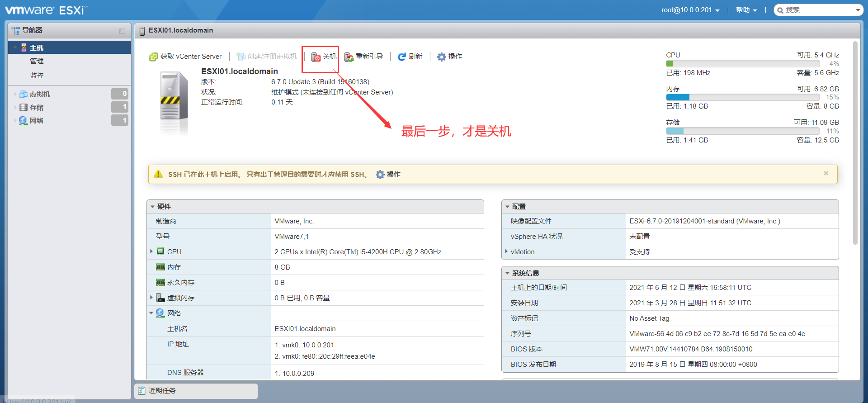Open the Recent Tasks (近期任务) panel
The height and width of the screenshot is (403, 868).
[x=196, y=391]
